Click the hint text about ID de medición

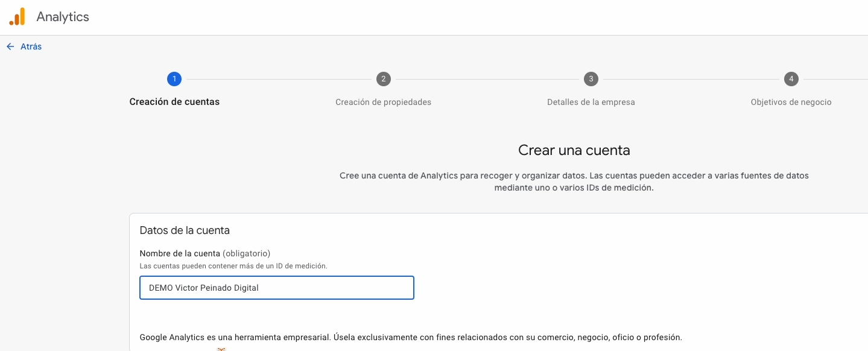click(x=233, y=266)
